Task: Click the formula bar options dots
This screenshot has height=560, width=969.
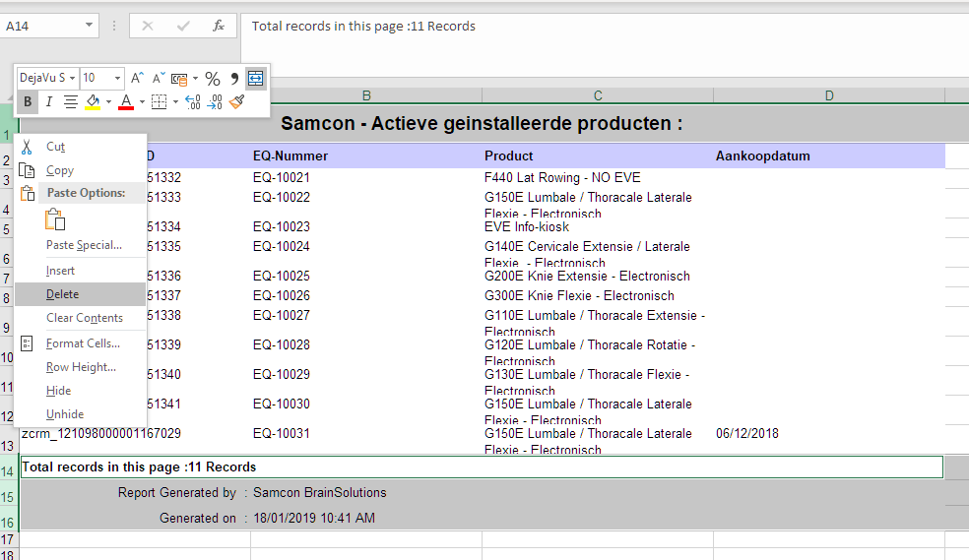Action: (x=113, y=26)
